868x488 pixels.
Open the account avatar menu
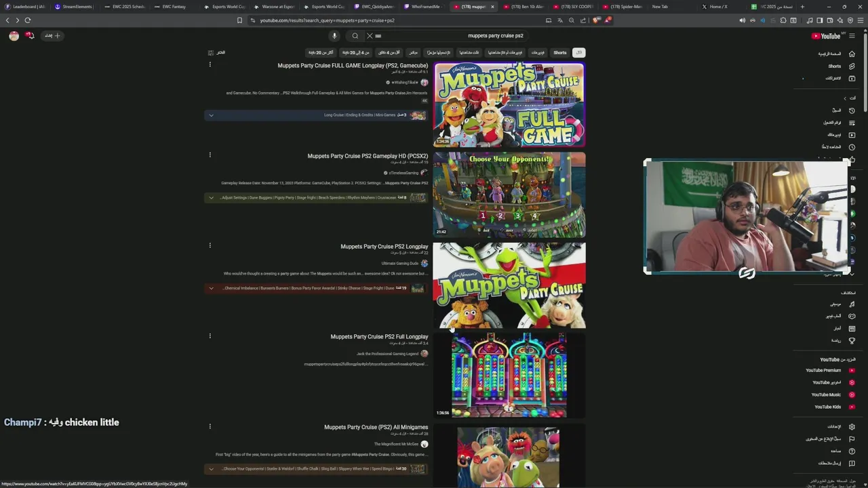pyautogui.click(x=14, y=36)
